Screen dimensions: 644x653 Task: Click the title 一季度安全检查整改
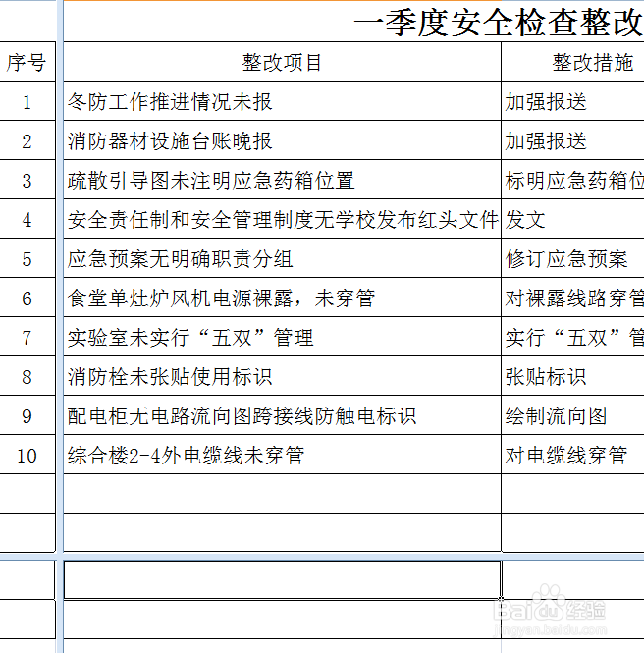(x=499, y=22)
